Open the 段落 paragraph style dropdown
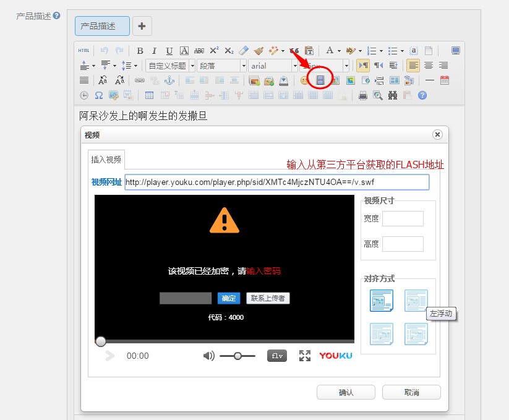This screenshot has width=509, height=420. pos(221,65)
